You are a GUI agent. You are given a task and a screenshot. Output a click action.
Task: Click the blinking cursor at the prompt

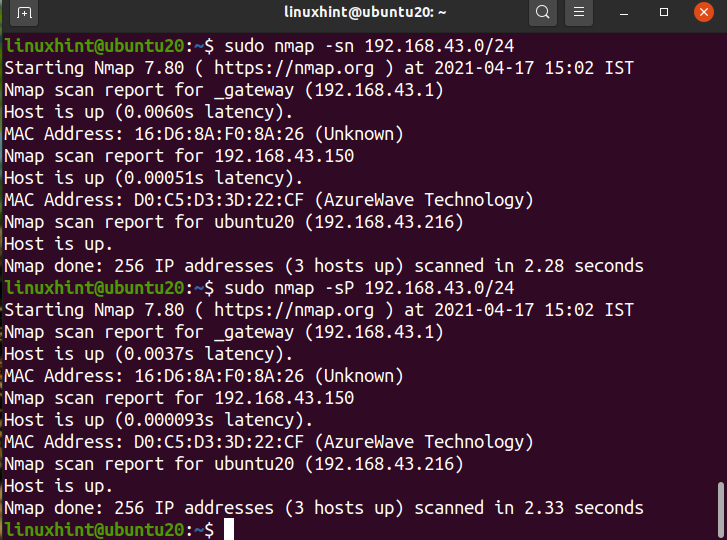pyautogui.click(x=229, y=529)
